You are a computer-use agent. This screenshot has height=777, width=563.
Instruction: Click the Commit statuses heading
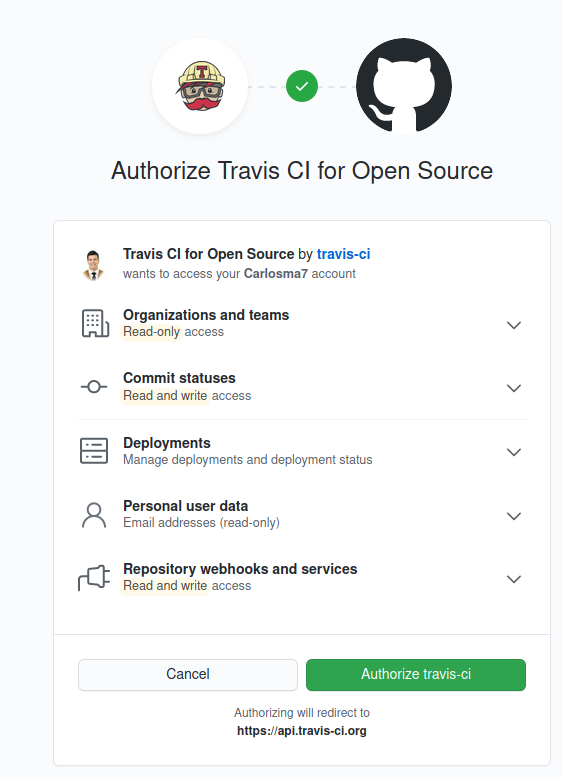pos(179,378)
